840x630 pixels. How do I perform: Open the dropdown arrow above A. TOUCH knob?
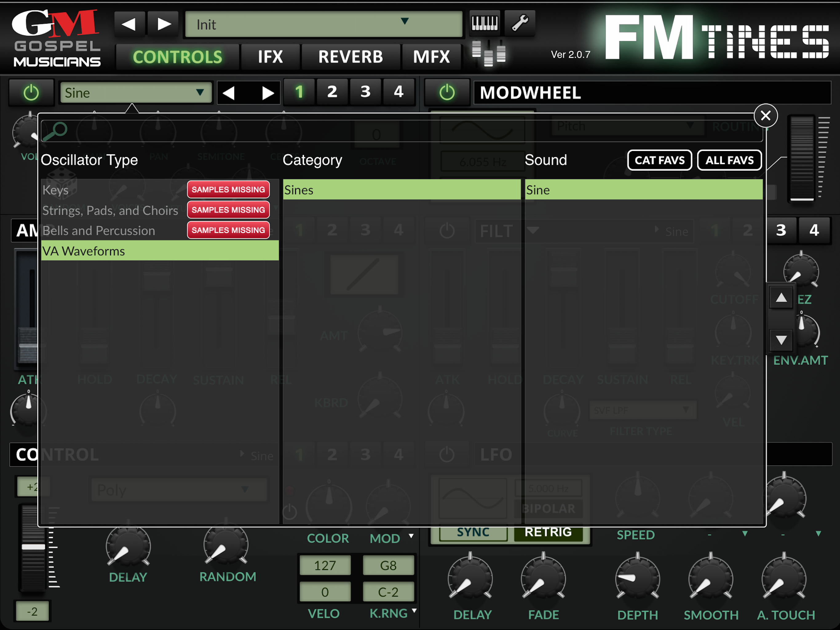click(x=818, y=533)
